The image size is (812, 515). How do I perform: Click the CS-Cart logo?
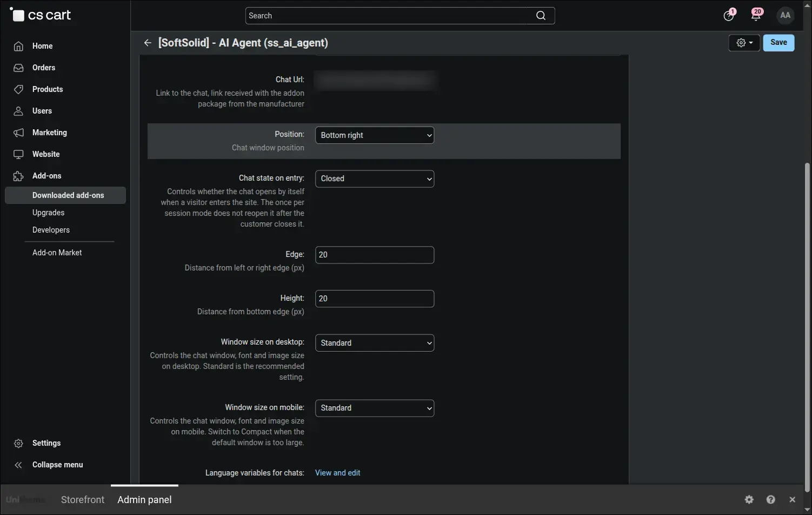tap(41, 15)
